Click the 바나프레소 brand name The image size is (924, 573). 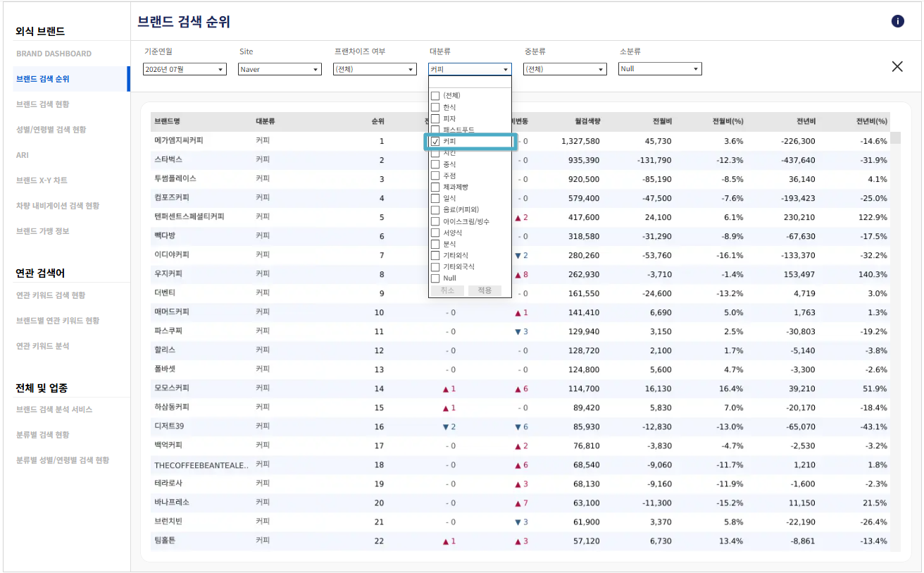(x=172, y=503)
